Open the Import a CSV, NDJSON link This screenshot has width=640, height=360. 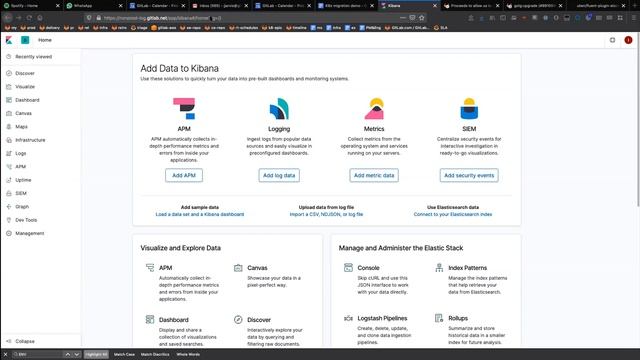click(326, 214)
